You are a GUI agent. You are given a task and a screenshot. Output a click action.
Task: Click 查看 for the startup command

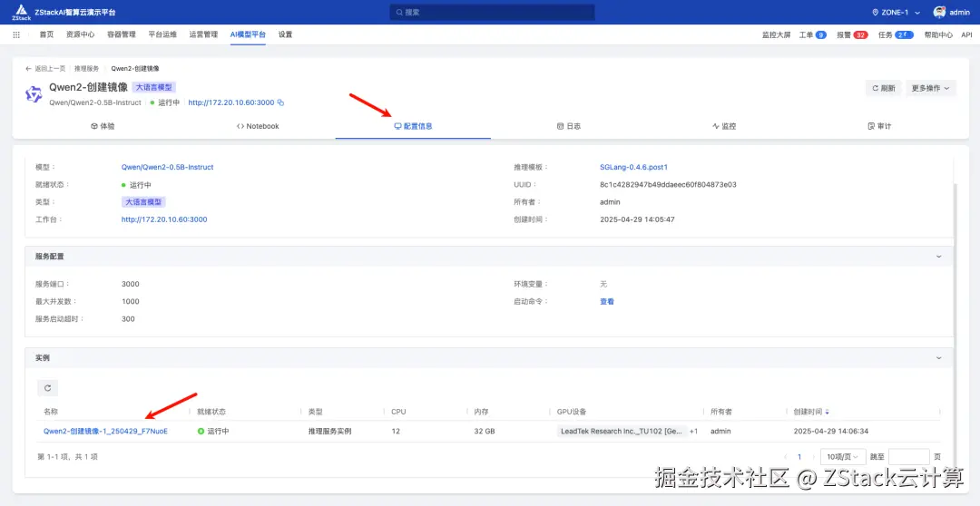pyautogui.click(x=607, y=302)
